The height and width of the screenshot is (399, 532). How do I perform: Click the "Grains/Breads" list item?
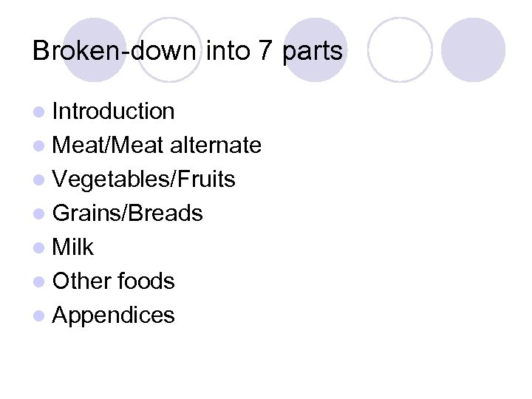point(127,214)
